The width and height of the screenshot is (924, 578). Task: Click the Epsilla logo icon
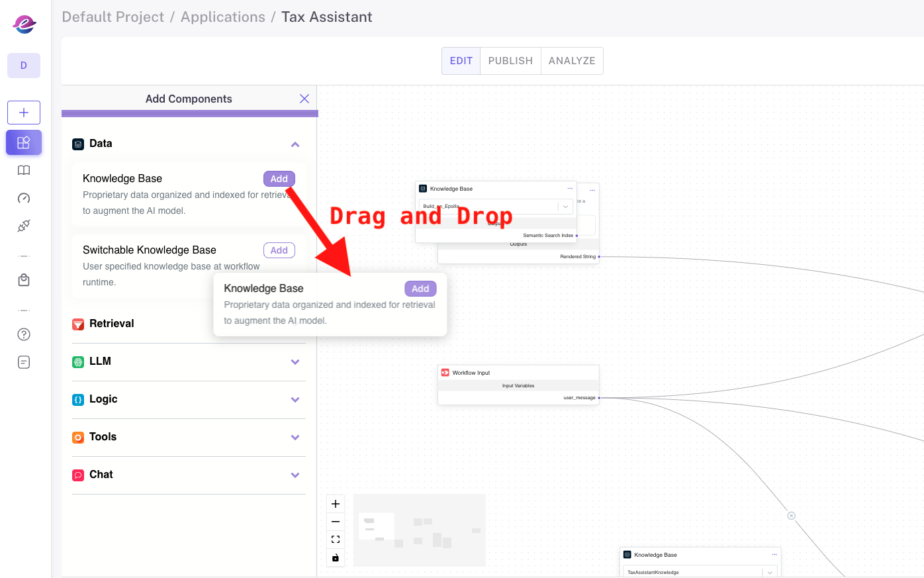tap(24, 24)
